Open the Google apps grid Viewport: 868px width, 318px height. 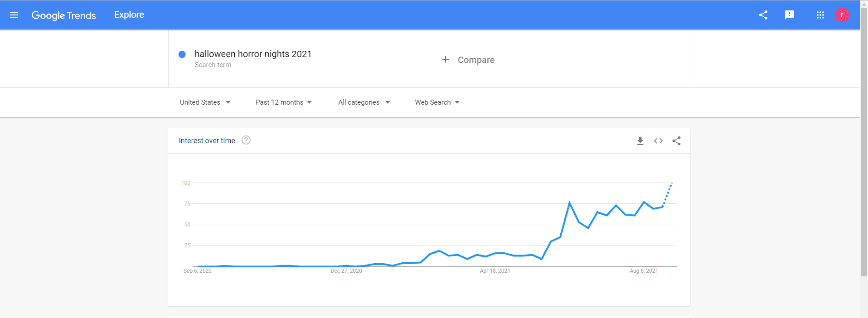[820, 15]
